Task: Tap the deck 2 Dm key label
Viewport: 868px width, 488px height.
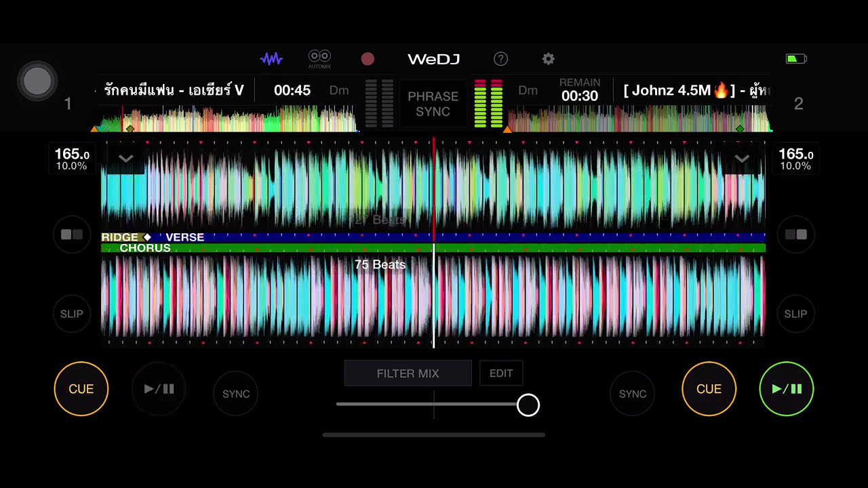Action: [x=528, y=90]
